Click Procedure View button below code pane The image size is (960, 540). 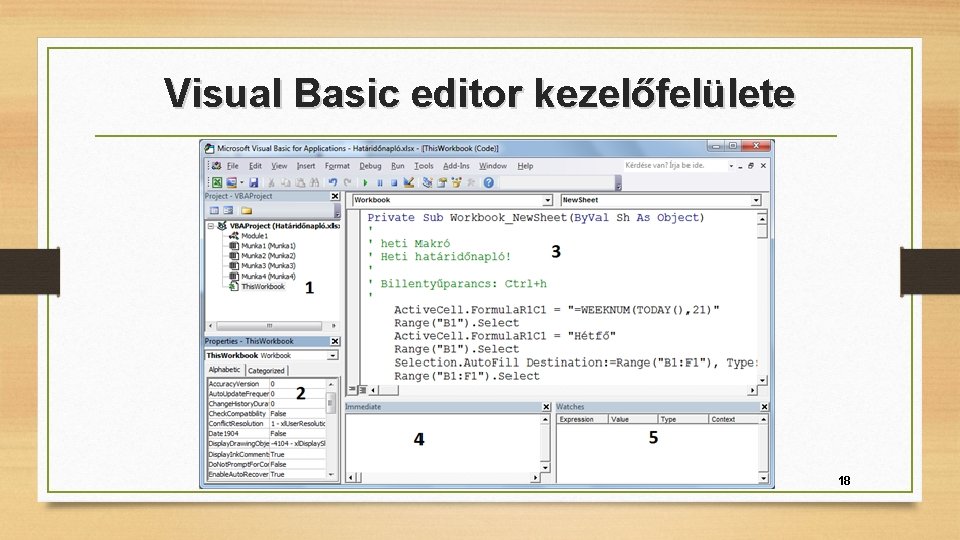pos(352,389)
